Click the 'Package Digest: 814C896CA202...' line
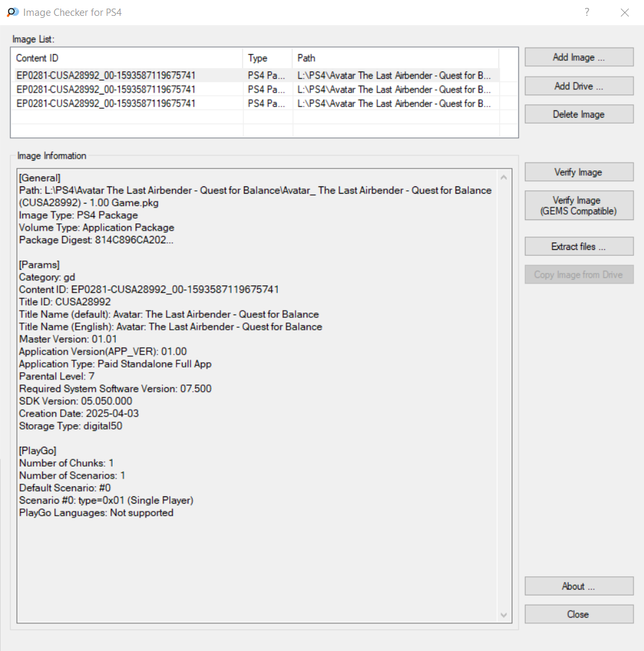Viewport: 644px width, 651px height. [97, 240]
